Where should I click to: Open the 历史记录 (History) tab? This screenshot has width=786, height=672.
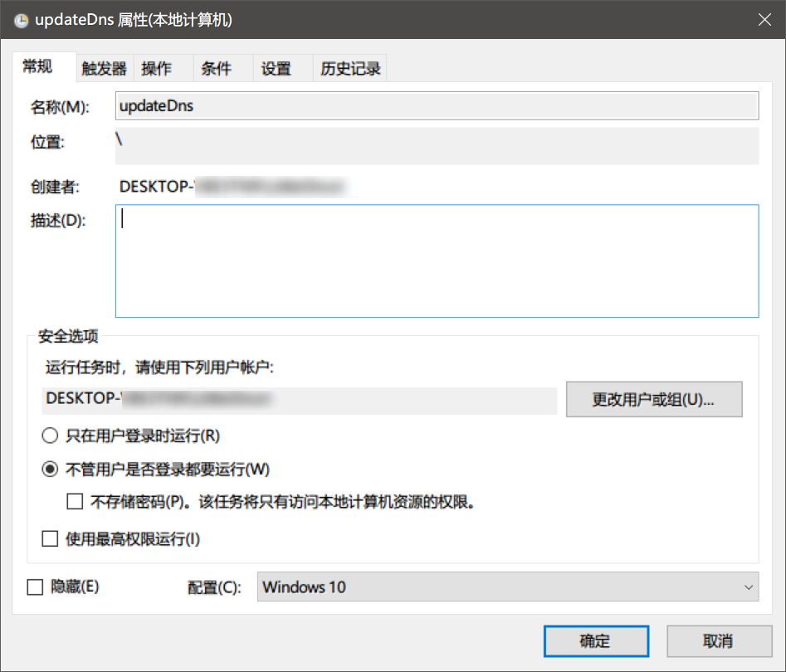pyautogui.click(x=349, y=68)
